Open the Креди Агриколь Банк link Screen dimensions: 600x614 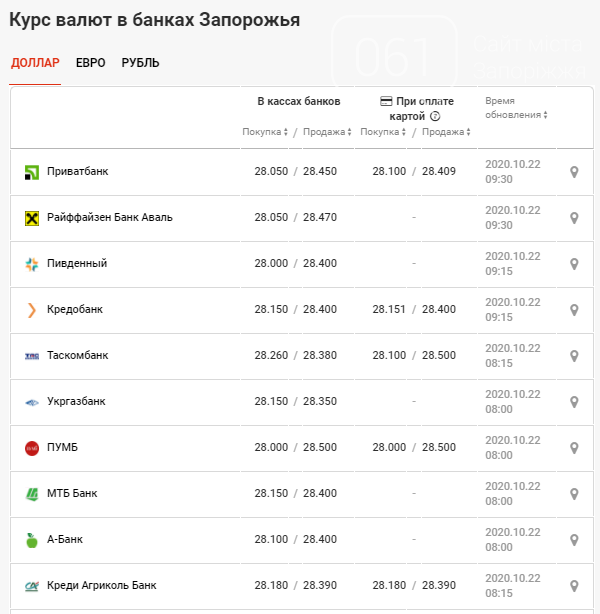pyautogui.click(x=101, y=586)
